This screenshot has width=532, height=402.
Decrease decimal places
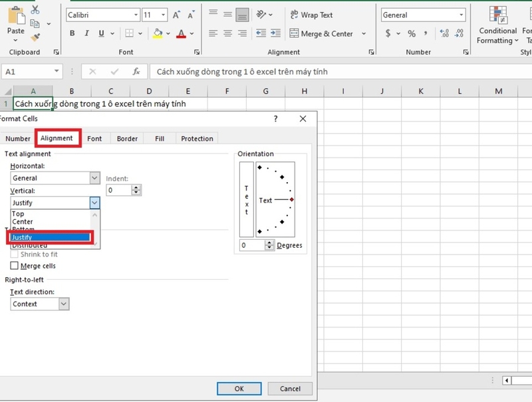[459, 33]
